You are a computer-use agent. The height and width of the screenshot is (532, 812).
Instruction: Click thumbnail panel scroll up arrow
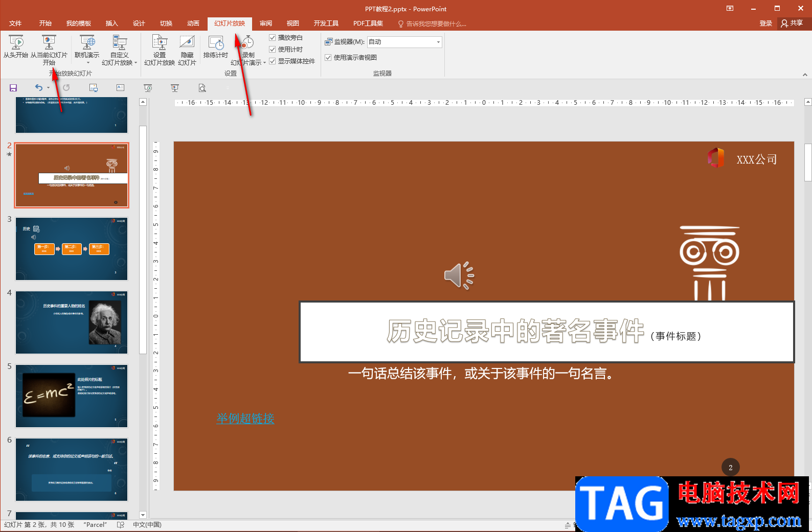[143, 102]
